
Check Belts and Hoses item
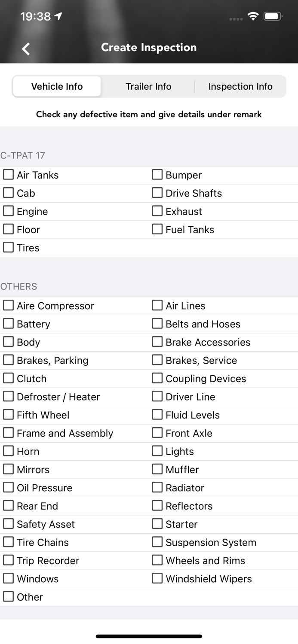coord(157,323)
